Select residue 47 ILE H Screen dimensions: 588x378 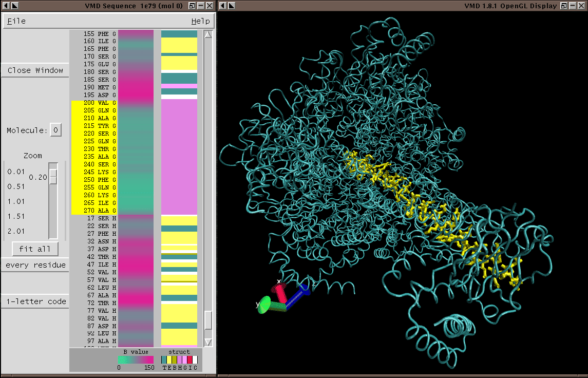click(100, 264)
